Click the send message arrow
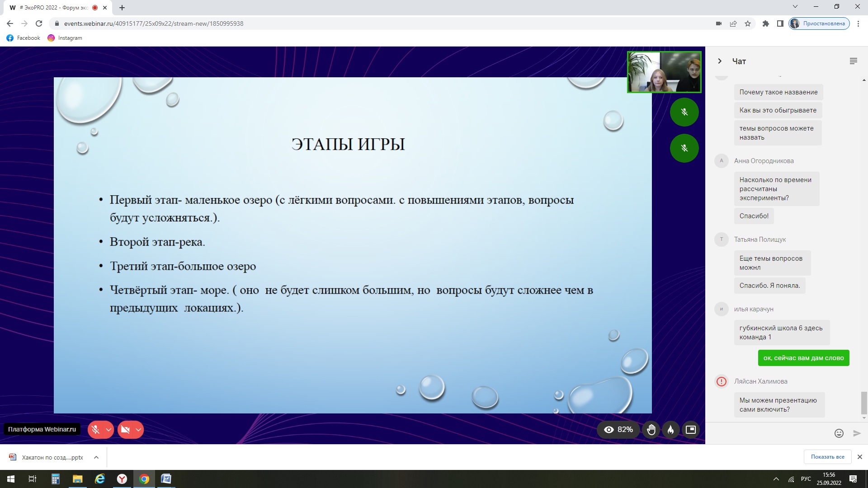868x488 pixels. pyautogui.click(x=857, y=433)
